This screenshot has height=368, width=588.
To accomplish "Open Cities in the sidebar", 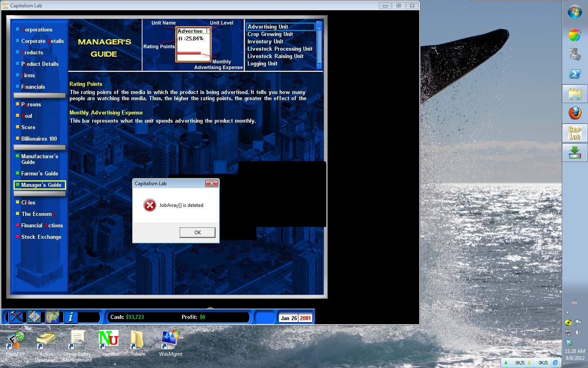I will click(x=28, y=202).
